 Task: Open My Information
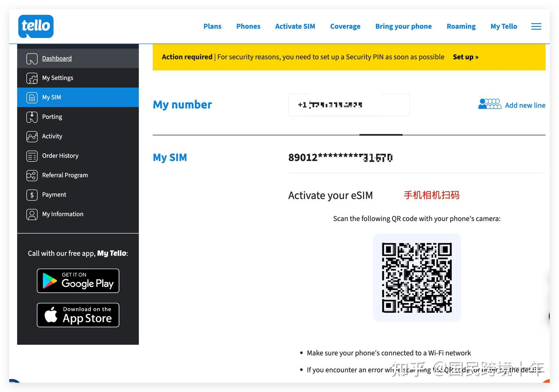click(78, 214)
